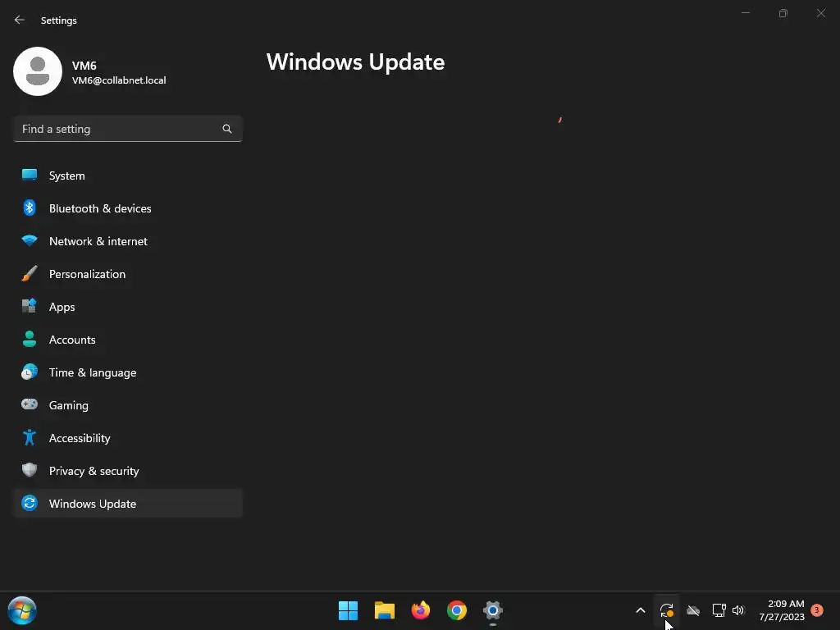
Task: Show hidden tray icons with the chevron
Action: click(640, 610)
